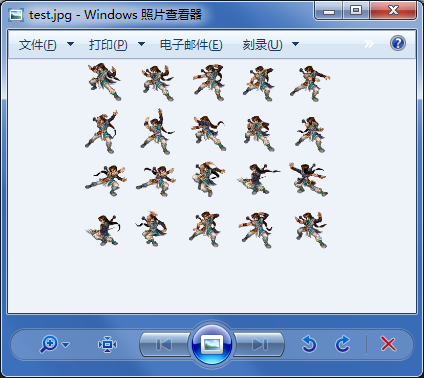Open the help question mark icon

[x=398, y=43]
